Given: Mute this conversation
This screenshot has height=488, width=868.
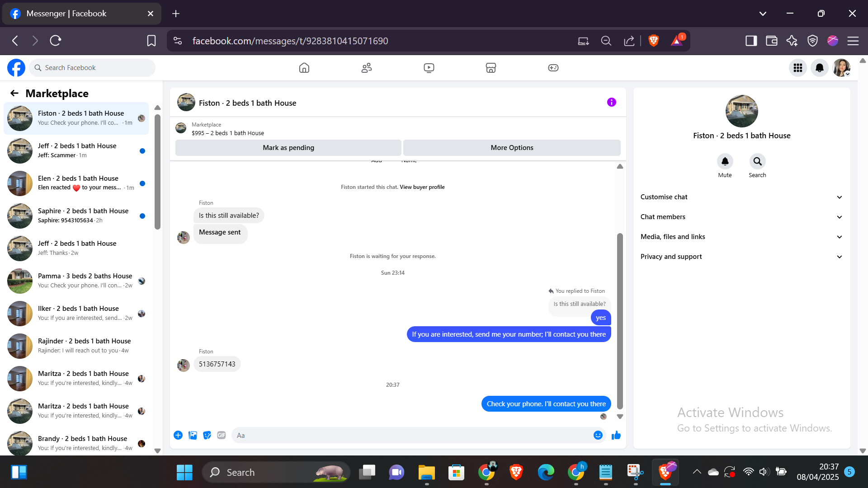Looking at the screenshot, I should click(x=725, y=162).
